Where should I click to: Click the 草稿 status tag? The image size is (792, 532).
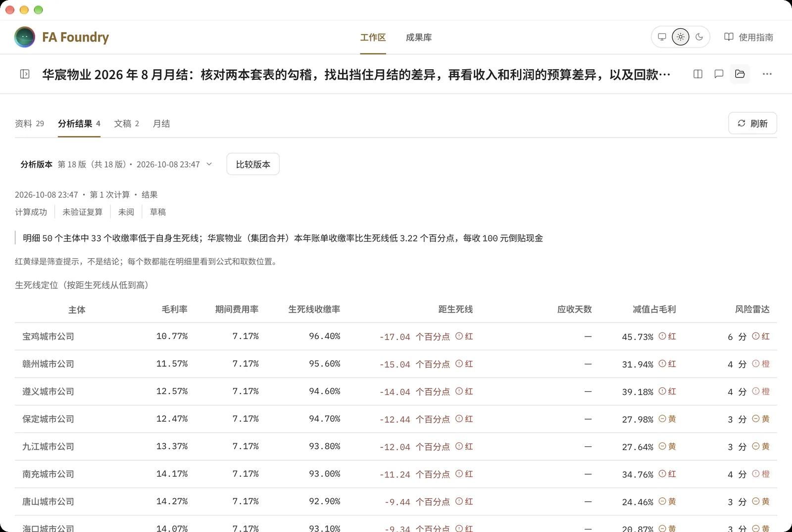(x=158, y=212)
